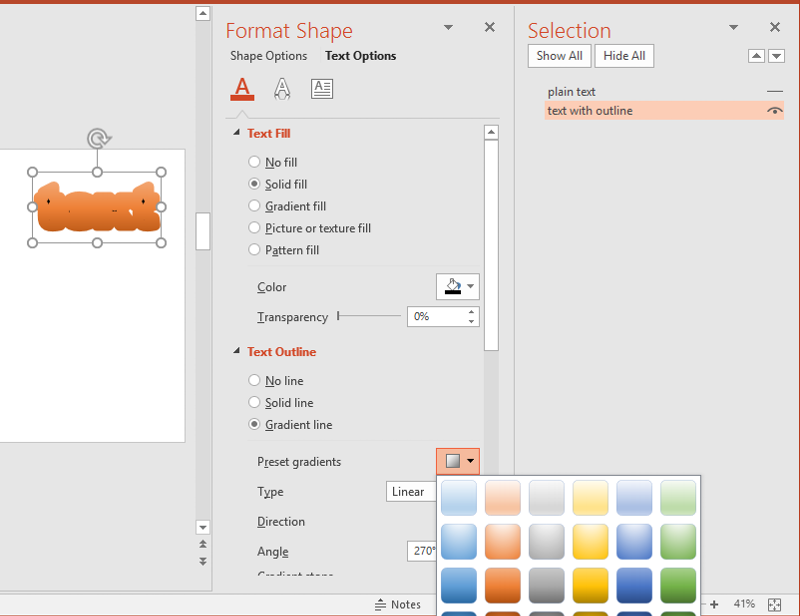Switch to Text Options tab
This screenshot has height=616, width=800.
tap(360, 56)
